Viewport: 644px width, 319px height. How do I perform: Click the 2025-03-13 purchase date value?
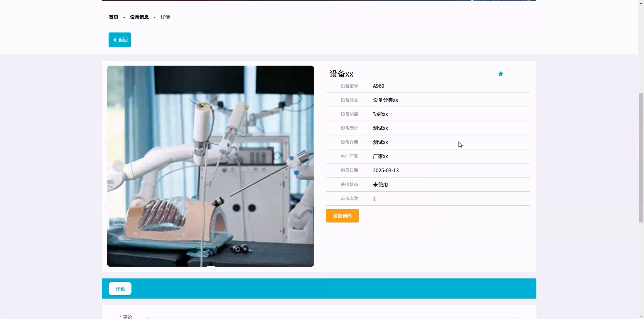[x=386, y=170]
